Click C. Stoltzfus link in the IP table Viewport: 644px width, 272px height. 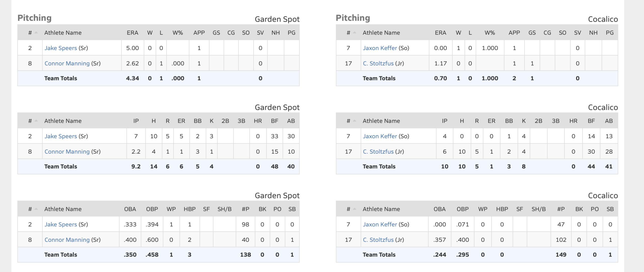(x=378, y=152)
